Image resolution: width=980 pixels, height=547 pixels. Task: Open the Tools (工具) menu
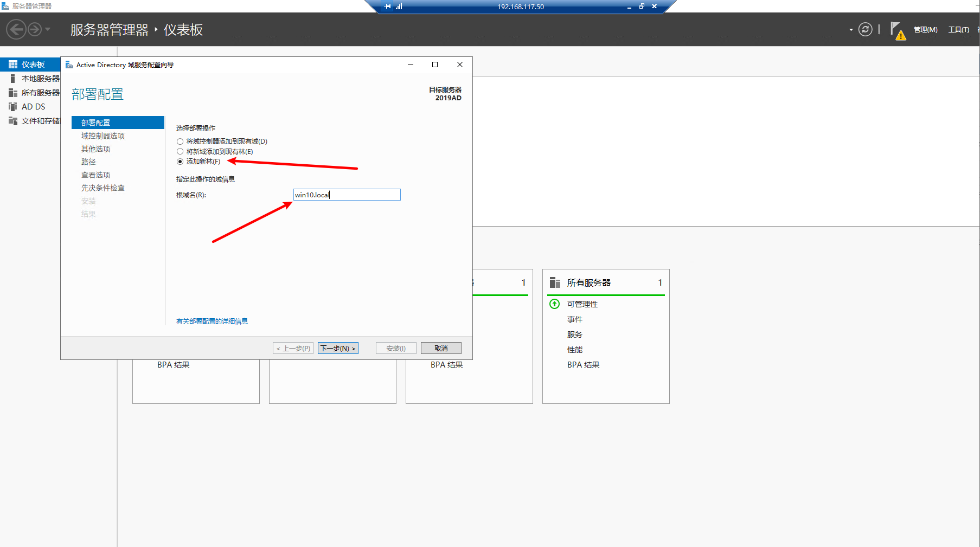(958, 30)
